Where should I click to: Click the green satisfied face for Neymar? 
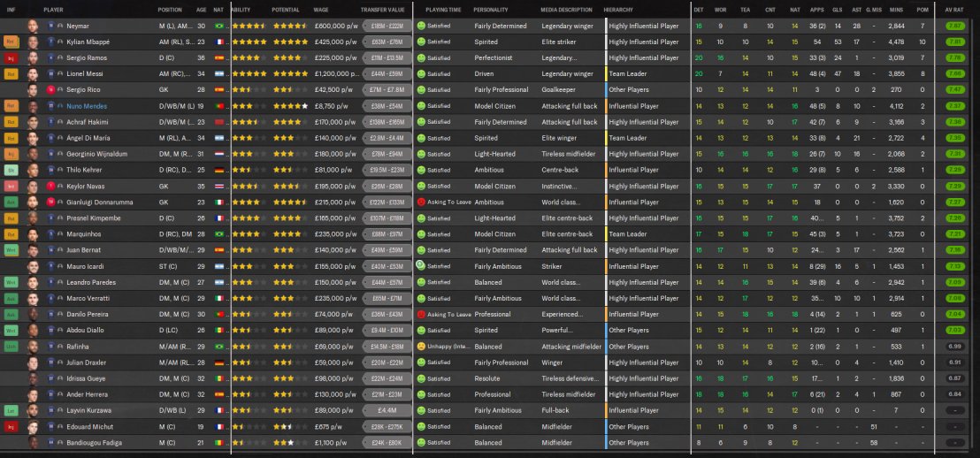(x=421, y=27)
